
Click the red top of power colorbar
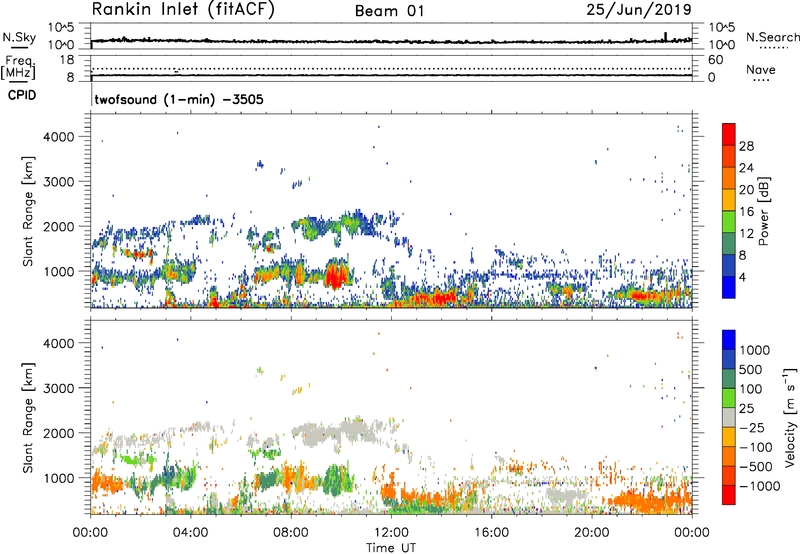pos(729,134)
